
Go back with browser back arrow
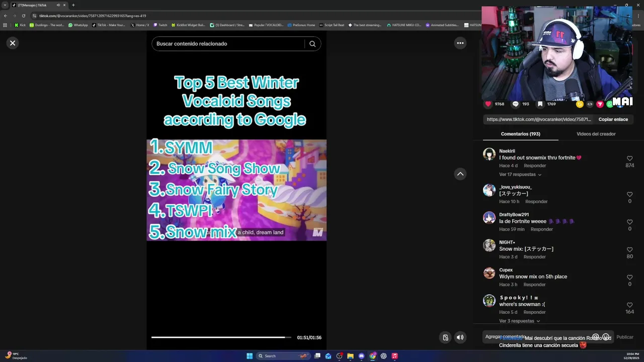point(6,16)
